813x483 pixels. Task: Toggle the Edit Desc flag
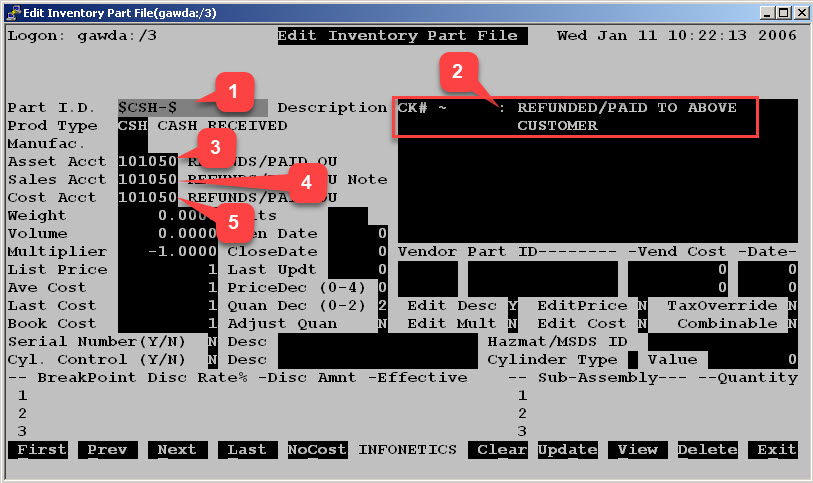click(x=513, y=306)
